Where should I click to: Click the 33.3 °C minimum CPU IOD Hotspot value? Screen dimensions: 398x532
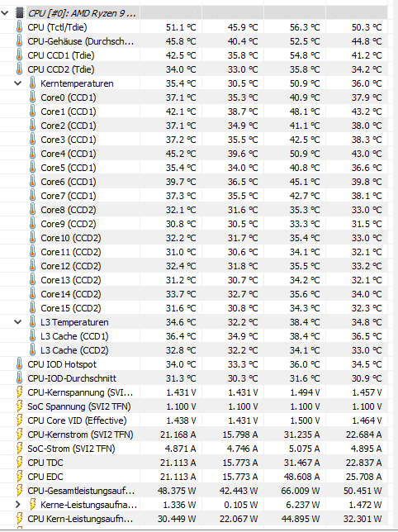tap(243, 364)
